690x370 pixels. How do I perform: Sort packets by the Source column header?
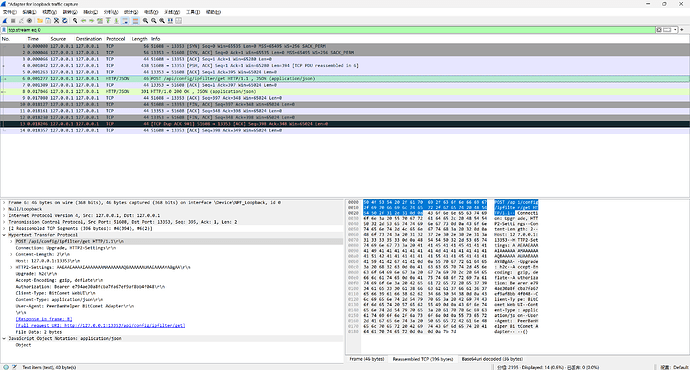click(x=58, y=39)
